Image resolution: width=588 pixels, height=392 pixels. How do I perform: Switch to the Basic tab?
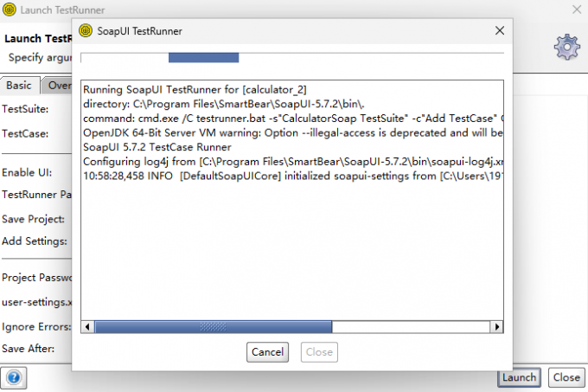point(19,86)
